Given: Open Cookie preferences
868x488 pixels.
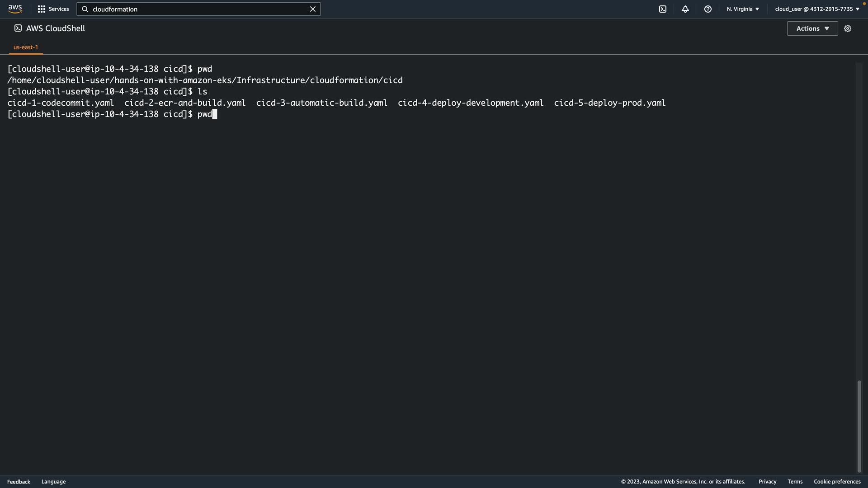Looking at the screenshot, I should click(x=837, y=482).
